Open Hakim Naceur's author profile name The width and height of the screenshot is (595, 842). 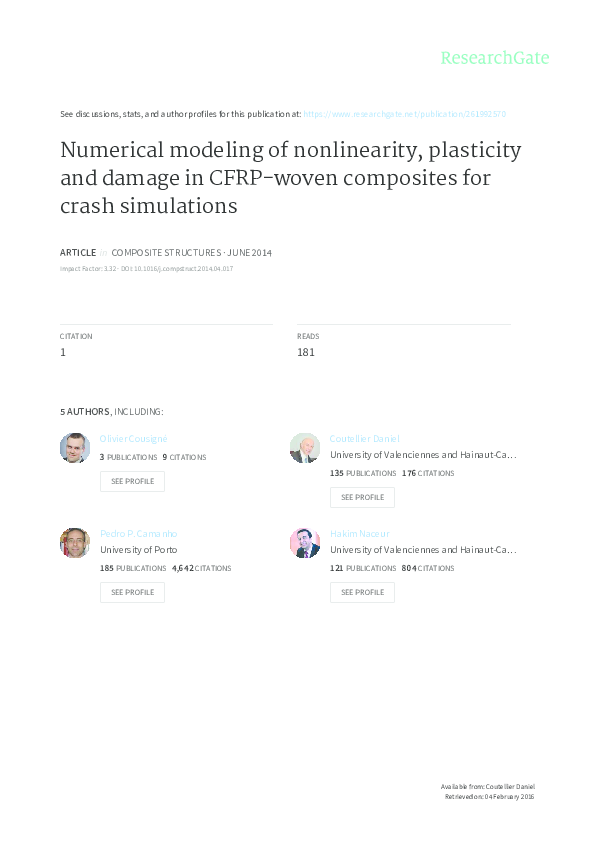coord(360,533)
